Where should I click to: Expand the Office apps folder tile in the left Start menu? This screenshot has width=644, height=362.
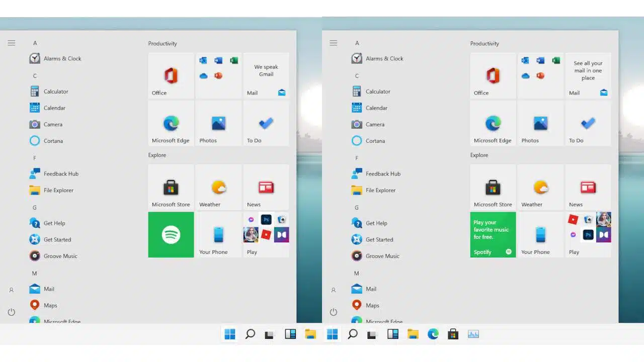[x=218, y=75]
